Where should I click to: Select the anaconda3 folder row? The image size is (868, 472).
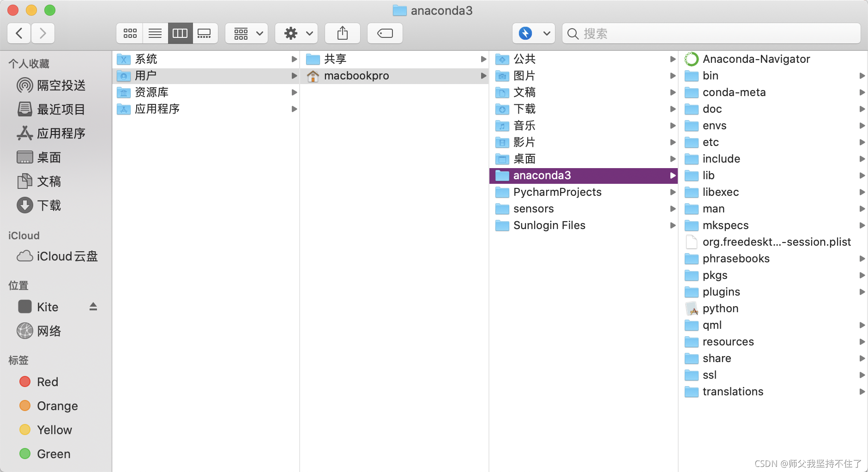584,175
